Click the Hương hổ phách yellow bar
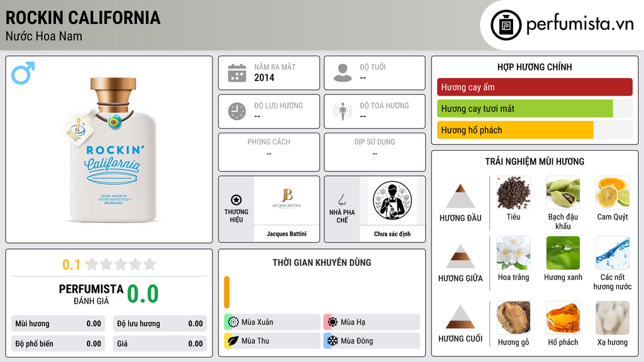 pos(515,130)
